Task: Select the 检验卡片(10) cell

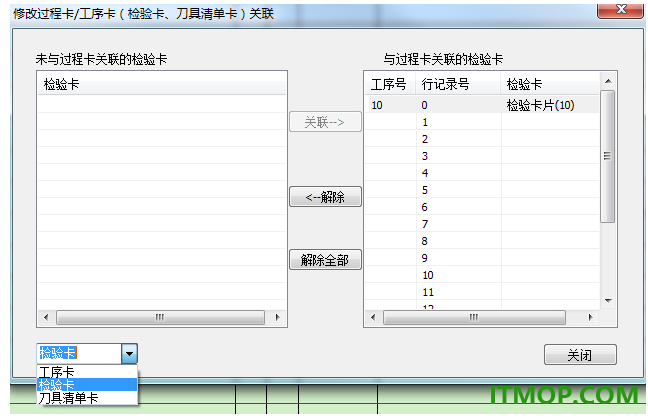Action: click(x=550, y=105)
